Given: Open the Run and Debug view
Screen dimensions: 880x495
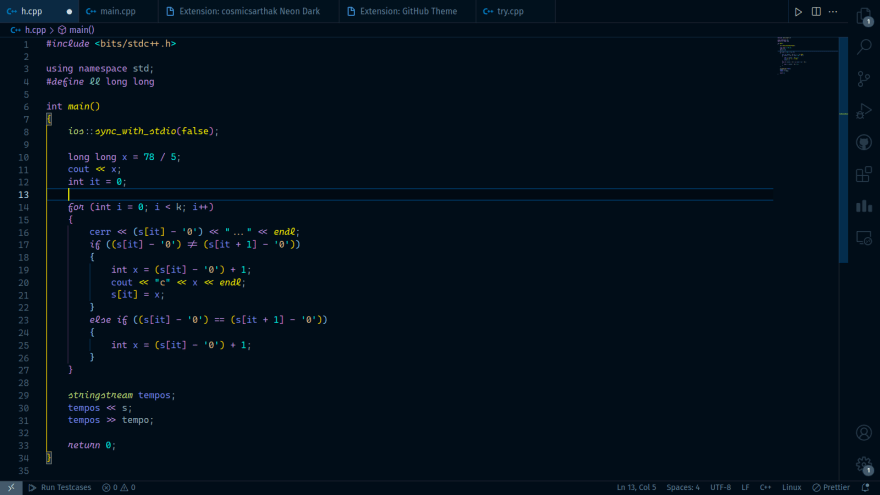Looking at the screenshot, I should (x=864, y=111).
